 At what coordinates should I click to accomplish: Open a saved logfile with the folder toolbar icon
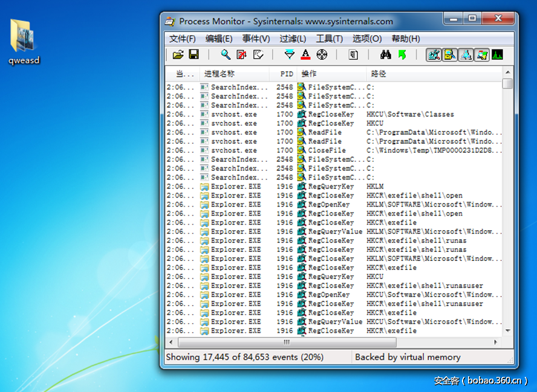click(x=177, y=55)
